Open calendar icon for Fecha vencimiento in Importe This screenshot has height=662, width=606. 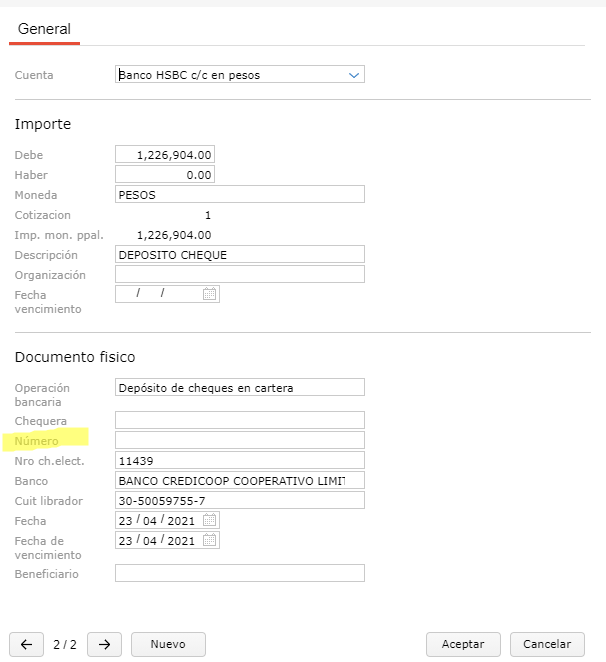209,294
